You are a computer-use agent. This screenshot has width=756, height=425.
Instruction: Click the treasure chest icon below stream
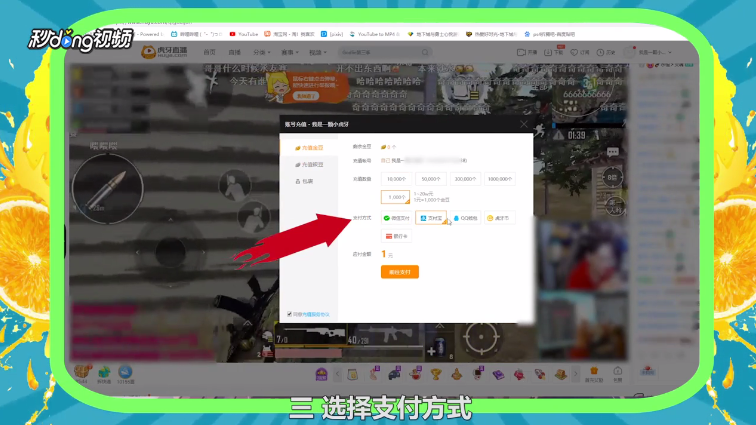click(x=82, y=372)
